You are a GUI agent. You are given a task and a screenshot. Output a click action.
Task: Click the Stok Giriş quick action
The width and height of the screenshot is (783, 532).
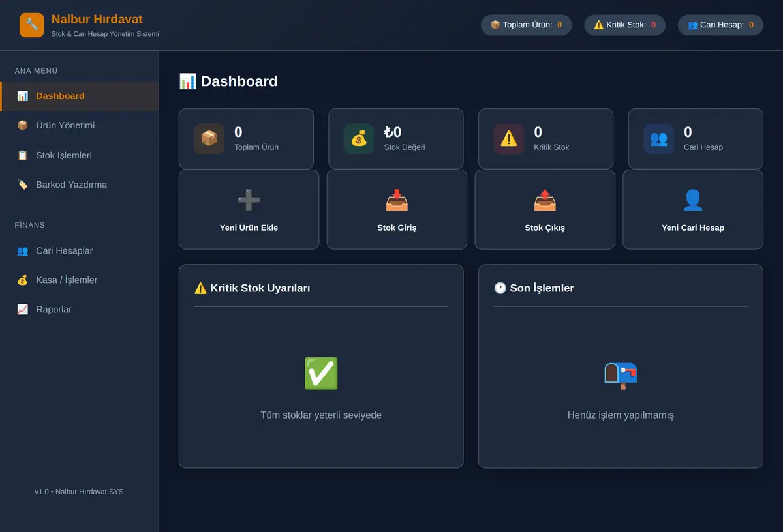(397, 209)
